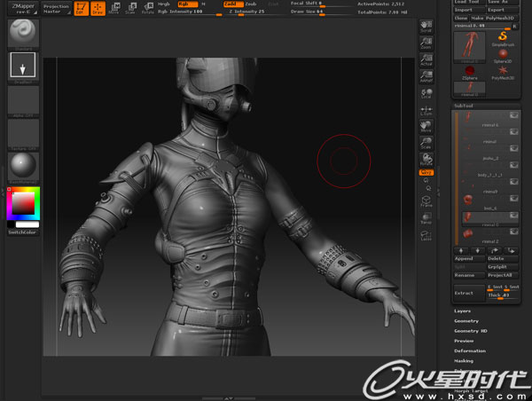Image resolution: width=532 pixels, height=401 pixels.
Task: Select the ZSphere tool
Action: point(470,71)
